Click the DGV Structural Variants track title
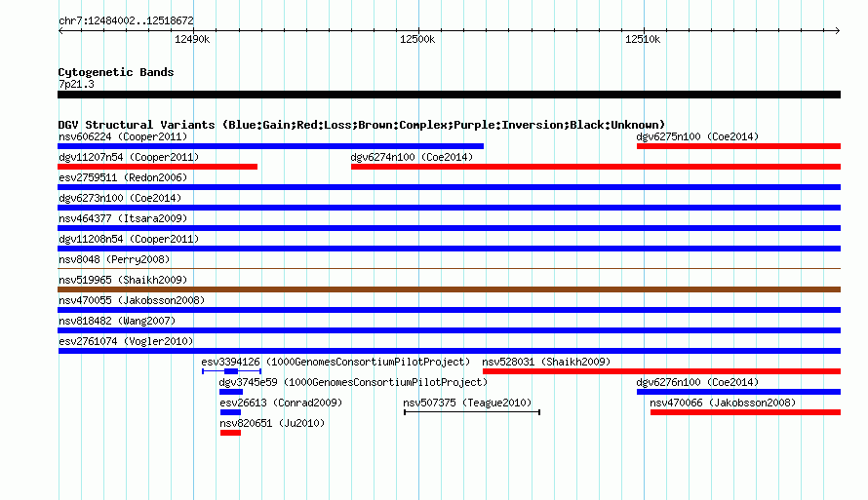 362,125
